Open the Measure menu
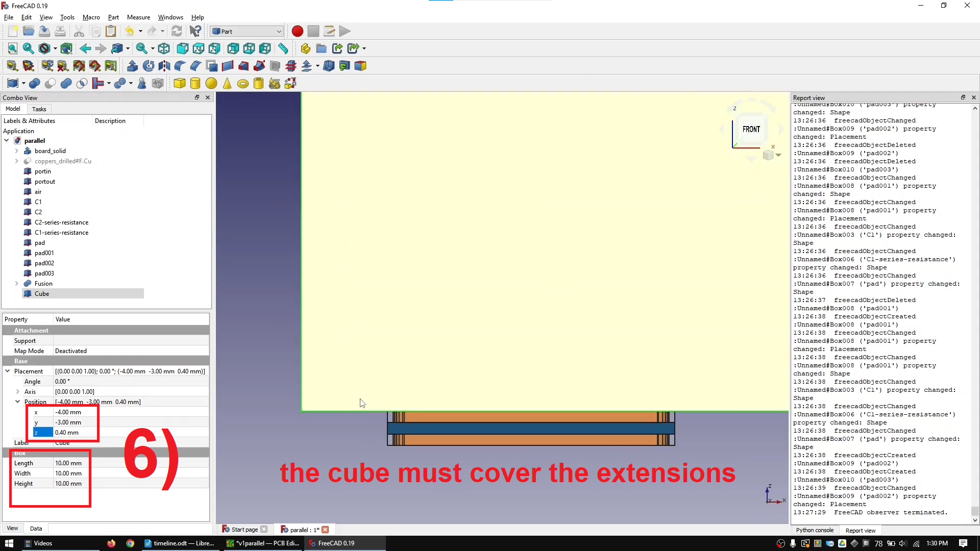This screenshot has height=551, width=980. tap(138, 17)
